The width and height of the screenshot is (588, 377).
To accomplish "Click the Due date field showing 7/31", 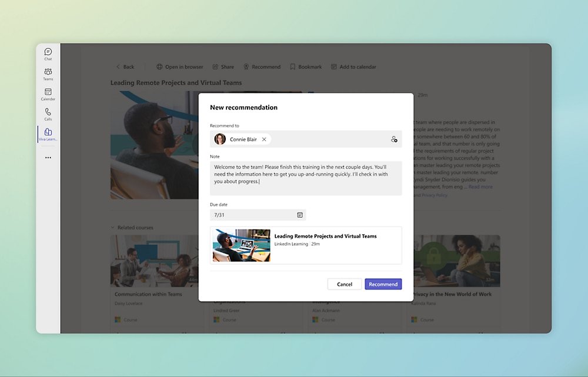I will point(253,215).
